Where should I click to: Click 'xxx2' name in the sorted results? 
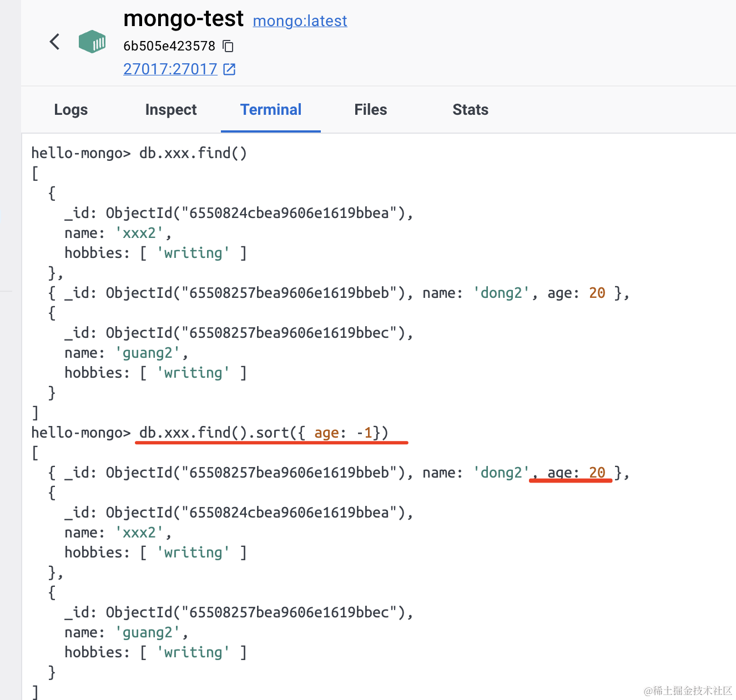(139, 532)
